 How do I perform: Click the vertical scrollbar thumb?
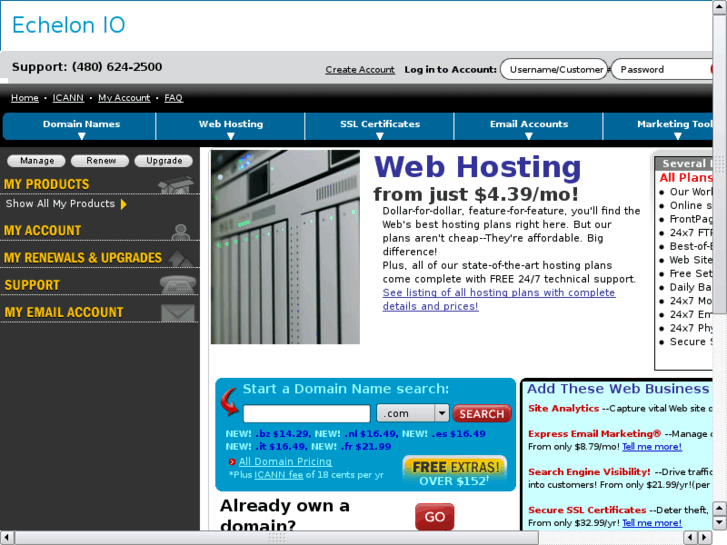[x=719, y=165]
